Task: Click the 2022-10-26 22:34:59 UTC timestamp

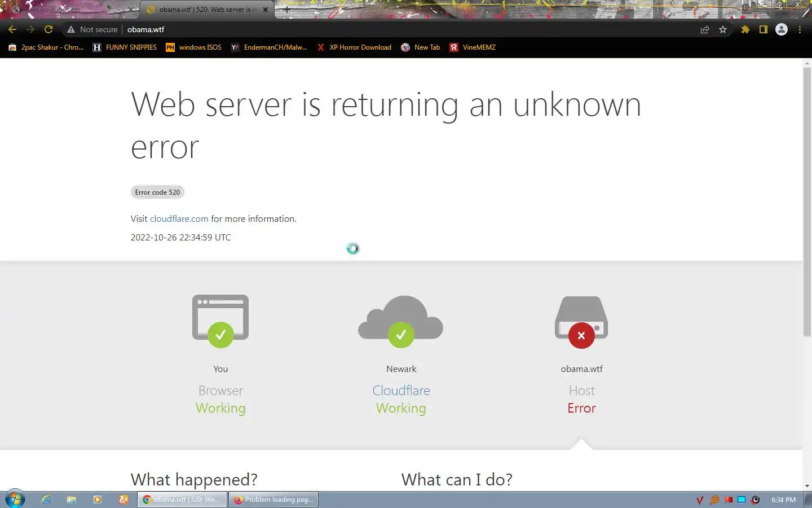Action: (180, 238)
